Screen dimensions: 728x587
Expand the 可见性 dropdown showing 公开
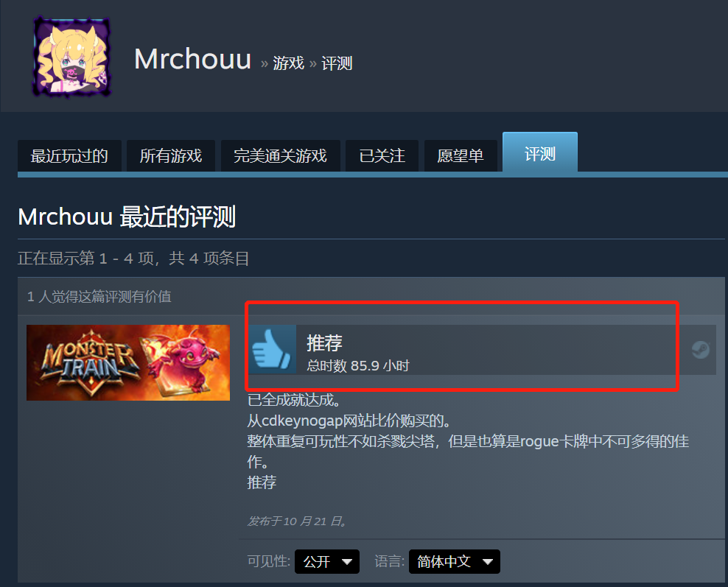327,561
